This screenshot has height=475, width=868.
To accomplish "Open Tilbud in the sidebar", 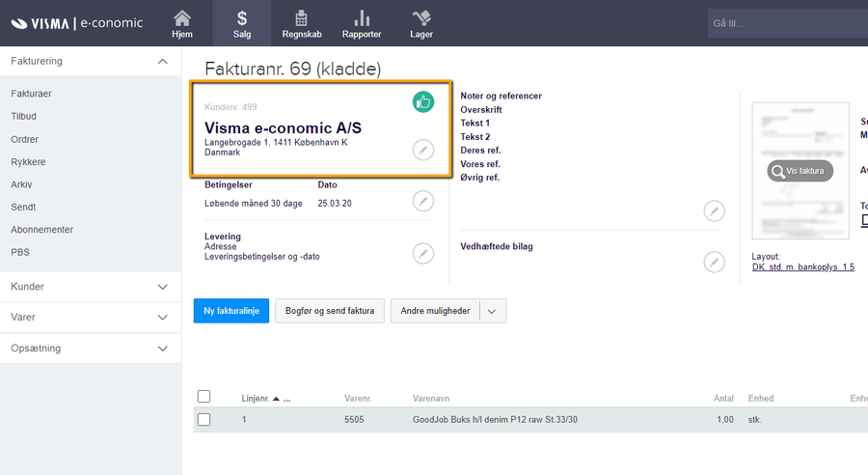I will click(24, 117).
